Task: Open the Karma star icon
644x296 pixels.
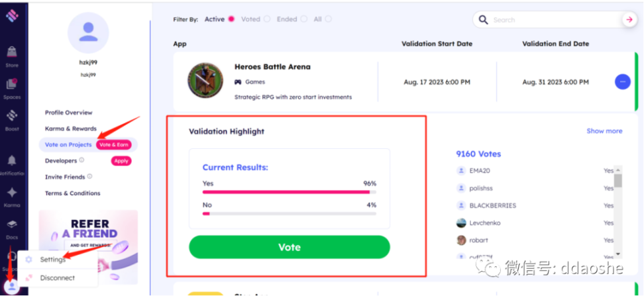Action: (x=12, y=193)
